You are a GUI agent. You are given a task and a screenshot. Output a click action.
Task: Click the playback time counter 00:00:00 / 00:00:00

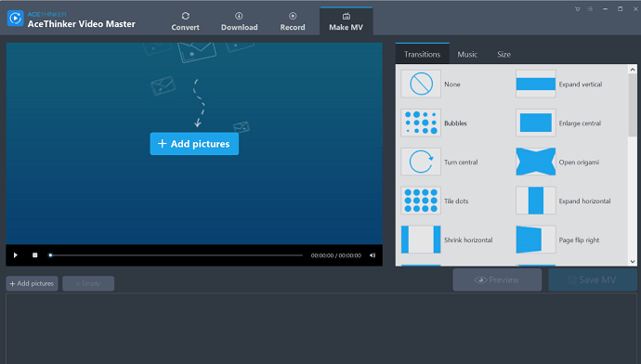pos(336,255)
